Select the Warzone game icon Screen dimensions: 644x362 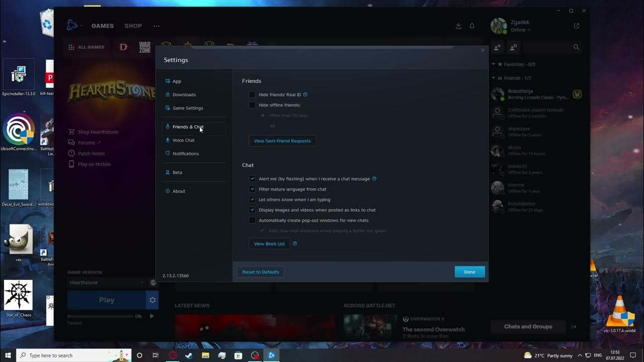(145, 47)
